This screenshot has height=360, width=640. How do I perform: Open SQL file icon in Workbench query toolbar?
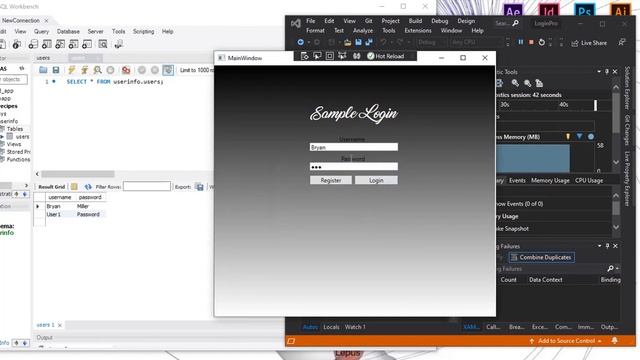pos(43,70)
